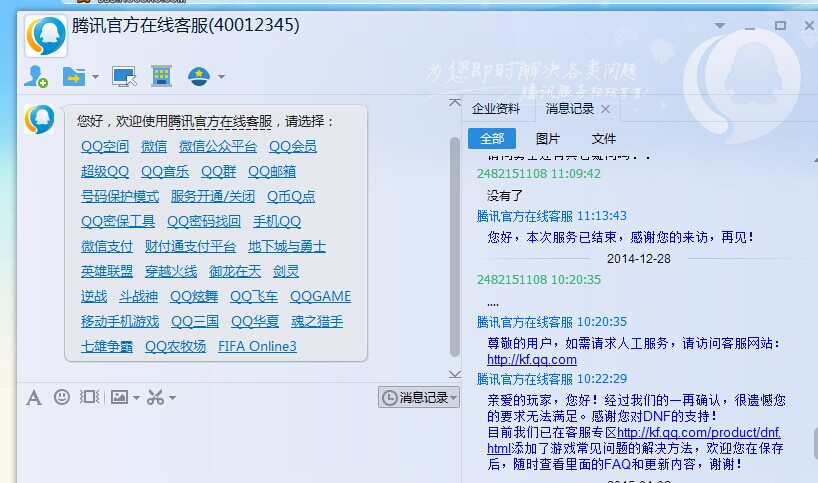Open the QQ群 link
Image resolution: width=818 pixels, height=483 pixels.
click(x=219, y=172)
